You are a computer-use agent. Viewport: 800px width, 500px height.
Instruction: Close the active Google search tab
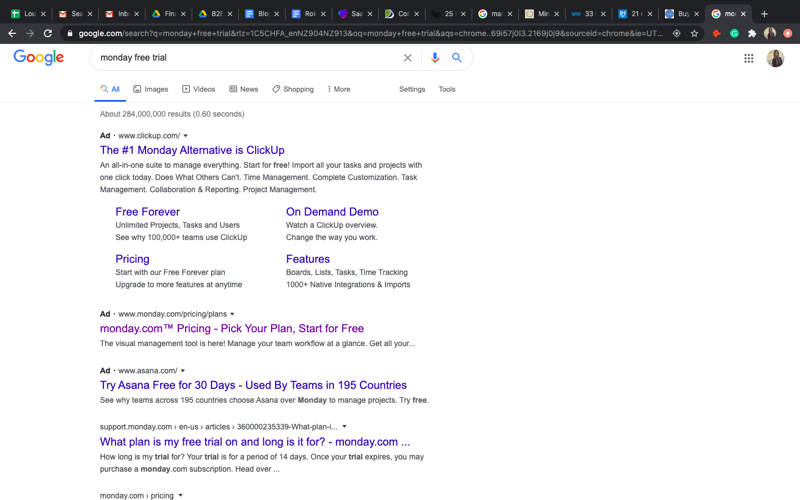[x=743, y=14]
